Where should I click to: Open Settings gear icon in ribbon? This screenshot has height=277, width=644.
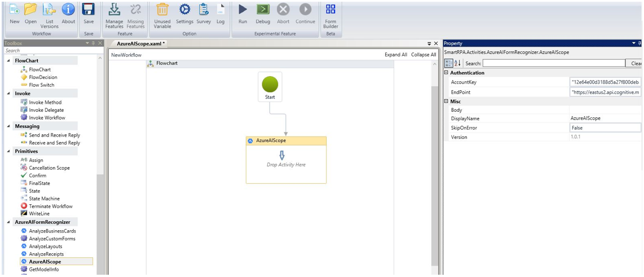click(x=185, y=10)
